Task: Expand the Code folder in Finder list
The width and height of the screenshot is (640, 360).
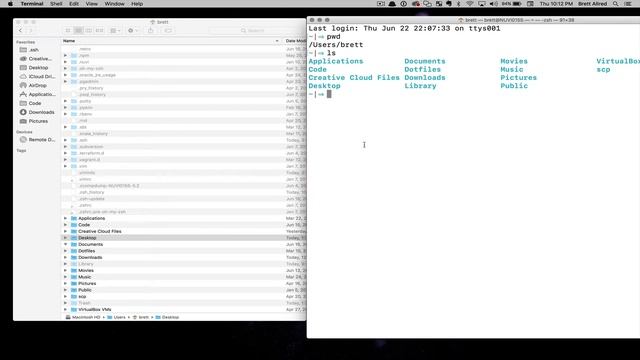Action: [x=65, y=225]
